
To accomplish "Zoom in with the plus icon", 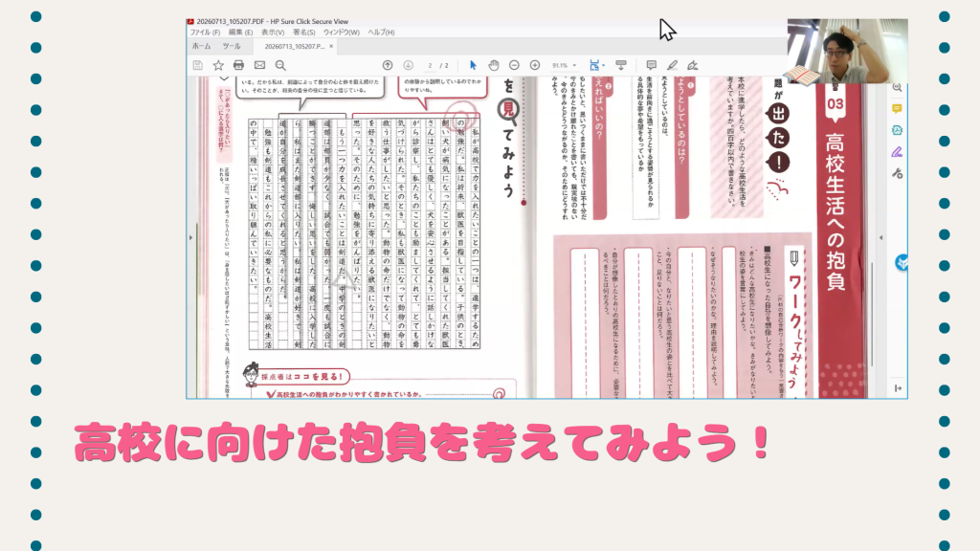I will (535, 65).
